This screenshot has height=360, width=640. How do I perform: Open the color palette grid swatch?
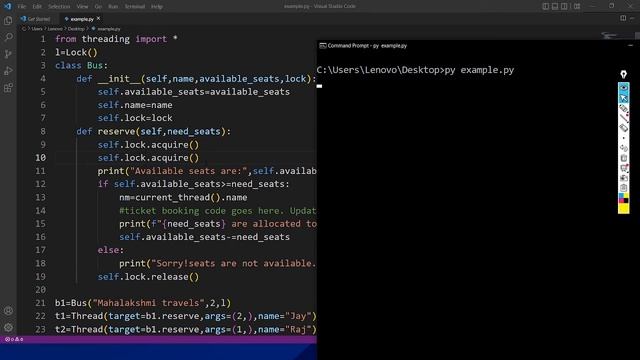coord(623,198)
